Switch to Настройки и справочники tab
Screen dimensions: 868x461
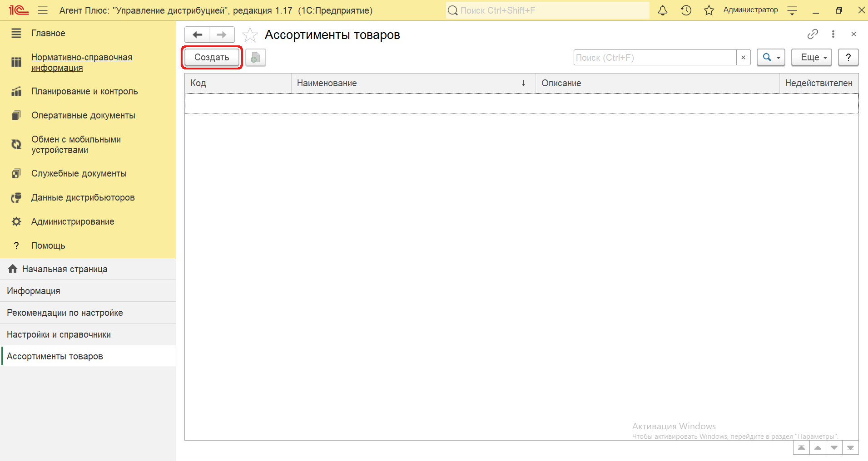coord(59,334)
